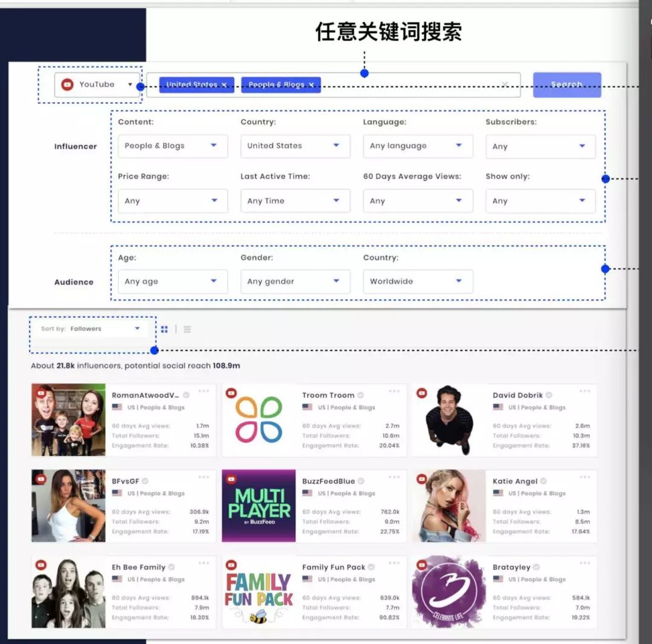The width and height of the screenshot is (652, 644).
Task: Open more options on Bratayley card
Action: (x=584, y=563)
